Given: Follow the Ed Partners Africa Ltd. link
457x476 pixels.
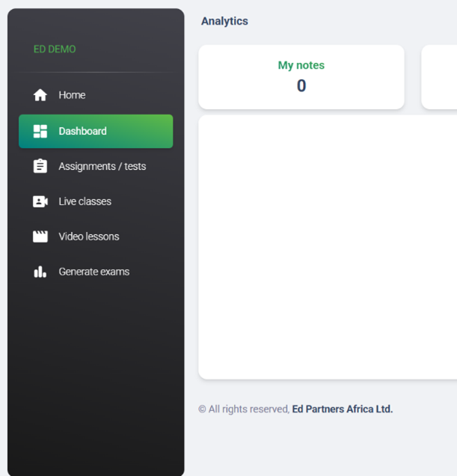Looking at the screenshot, I should tap(342, 409).
